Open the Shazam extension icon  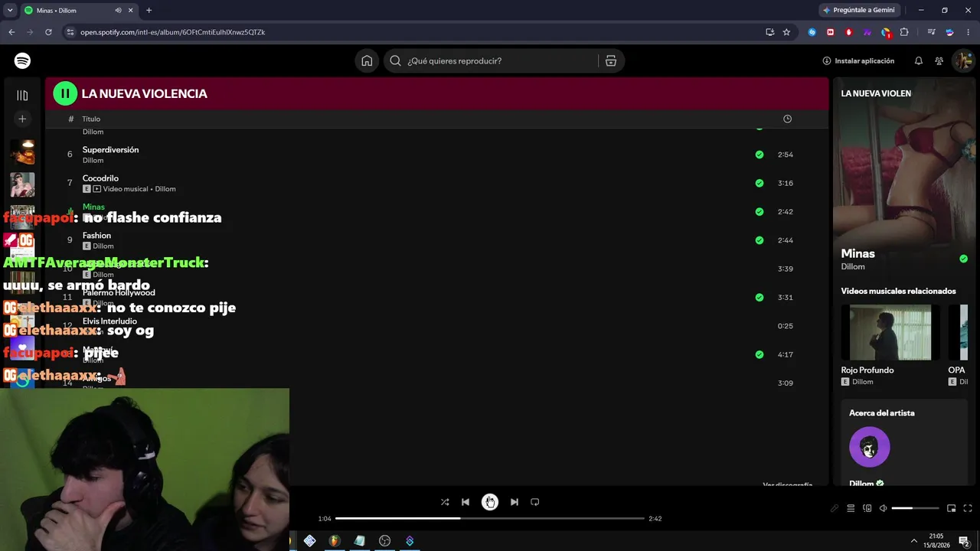pos(812,32)
